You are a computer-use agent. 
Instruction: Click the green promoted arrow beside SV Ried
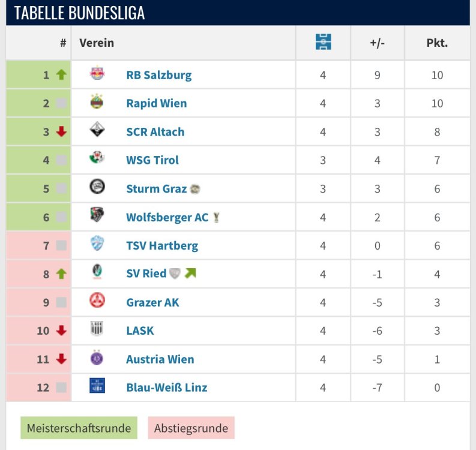coord(191,273)
